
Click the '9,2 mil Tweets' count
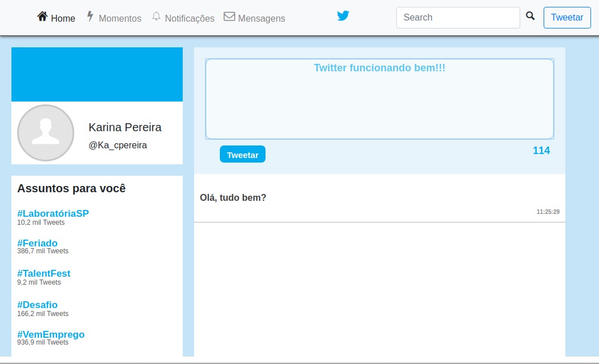39,282
